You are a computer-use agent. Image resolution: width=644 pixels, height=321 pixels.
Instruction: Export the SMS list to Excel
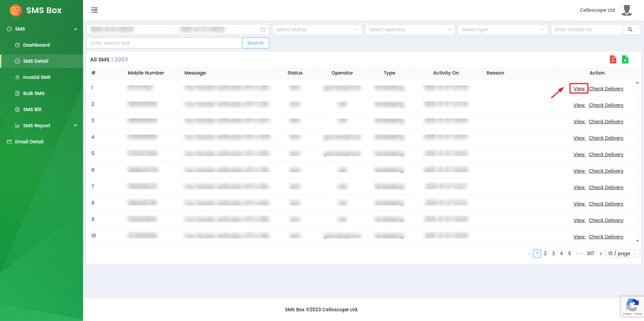pyautogui.click(x=625, y=59)
